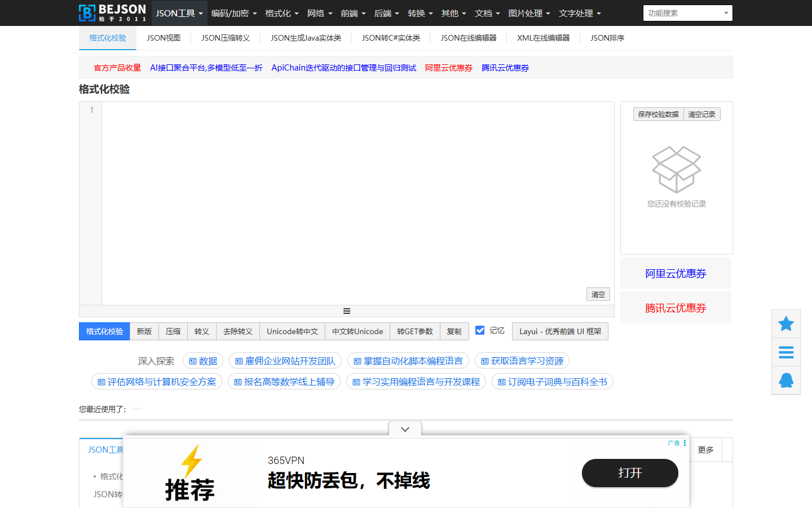
Task: Click the 订阅电子词典与百科全书 suggestion
Action: 553,382
